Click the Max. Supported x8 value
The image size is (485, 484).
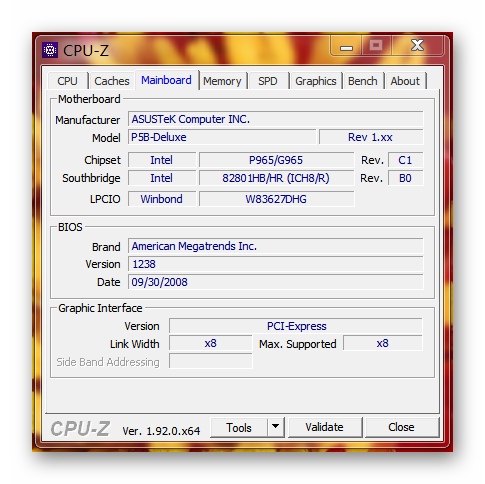tap(383, 343)
